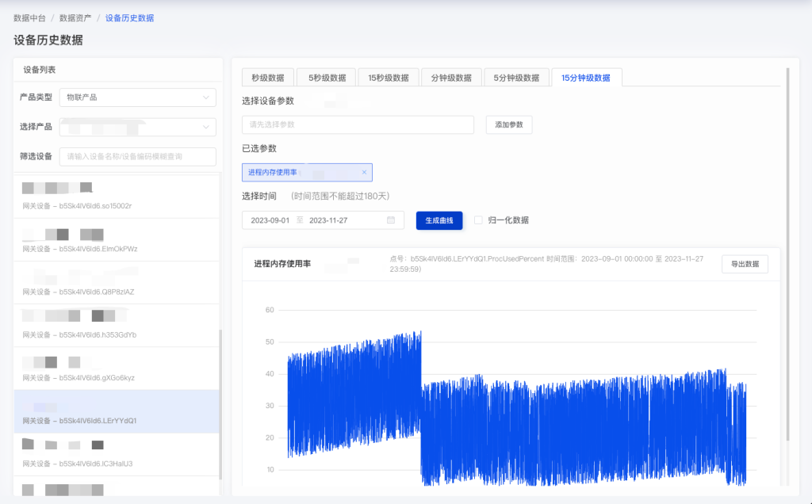
Task: Remove the 进程内存使用率 parameter tag via its X
Action: (365, 172)
